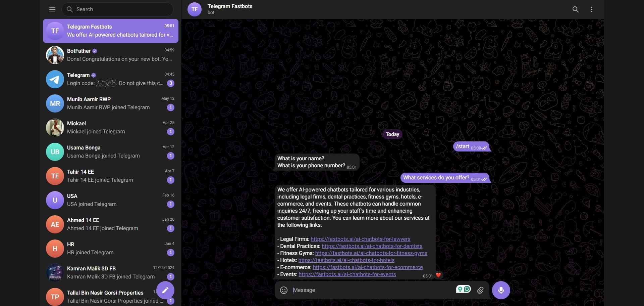Open the emoji picker in message box
This screenshot has width=644, height=306.
284,290
